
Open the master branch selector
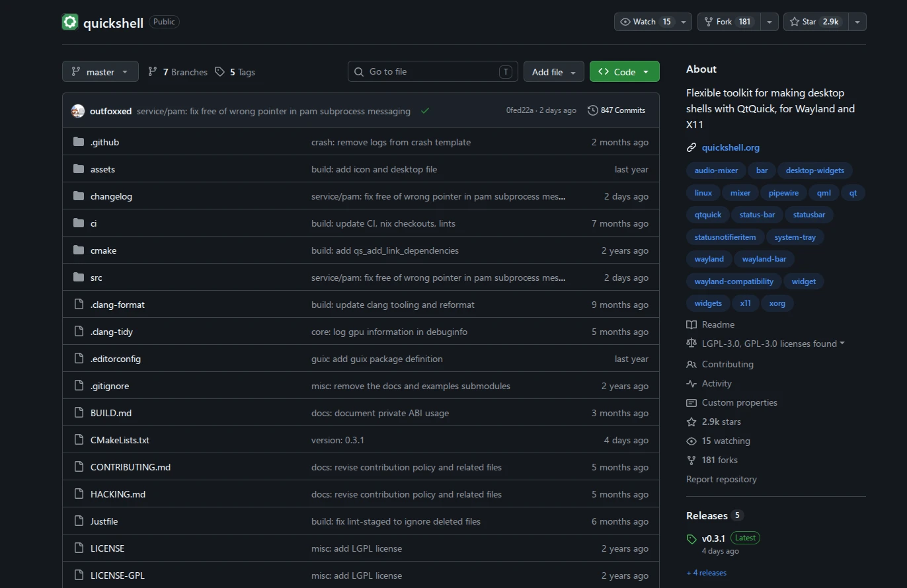[100, 71]
